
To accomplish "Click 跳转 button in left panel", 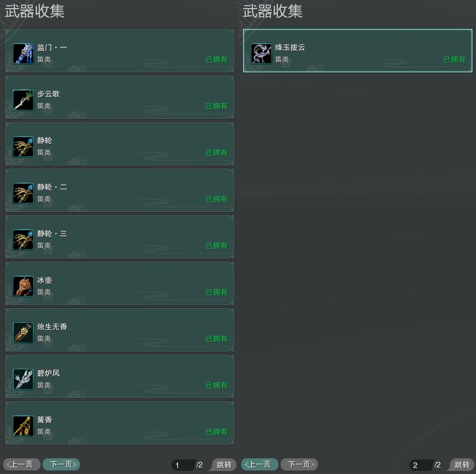I will click(x=224, y=464).
